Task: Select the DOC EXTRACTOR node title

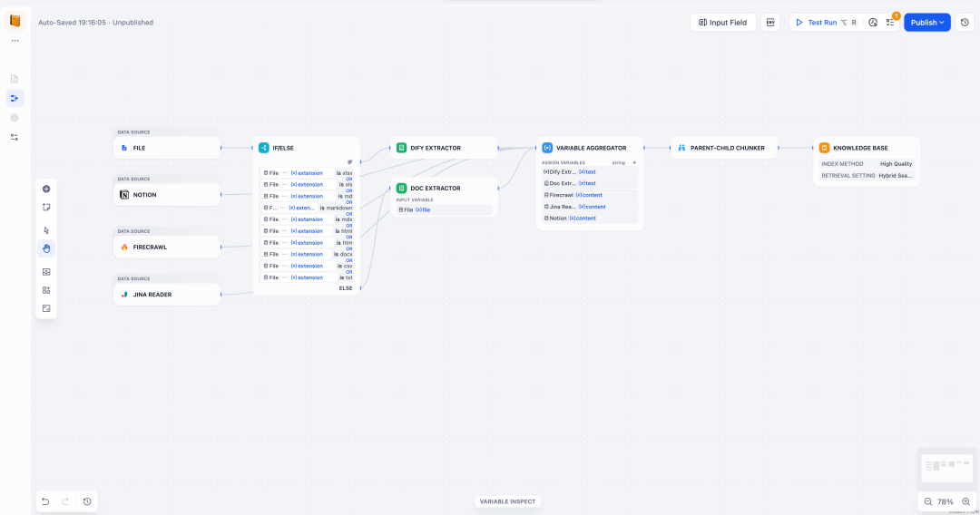Action: point(436,188)
